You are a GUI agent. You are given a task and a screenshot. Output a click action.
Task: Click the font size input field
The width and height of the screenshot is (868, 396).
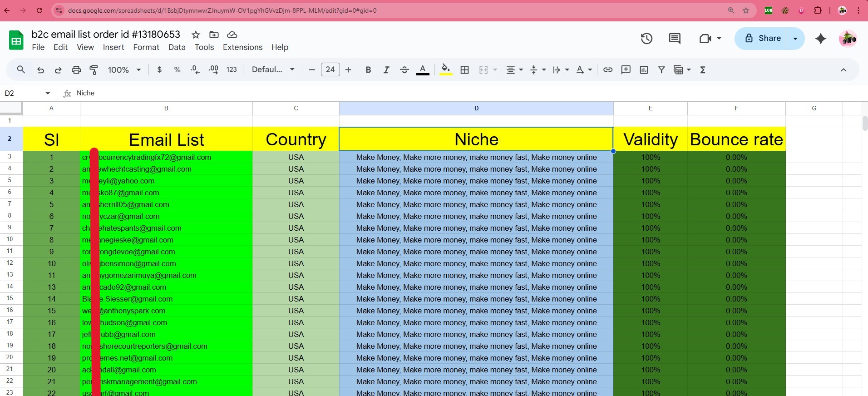point(330,69)
